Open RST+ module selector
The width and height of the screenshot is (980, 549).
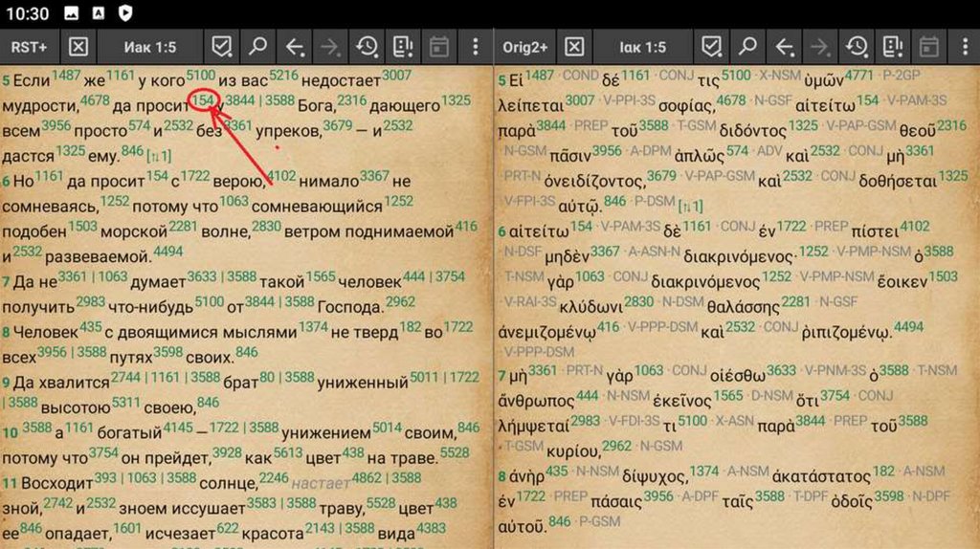(30, 47)
